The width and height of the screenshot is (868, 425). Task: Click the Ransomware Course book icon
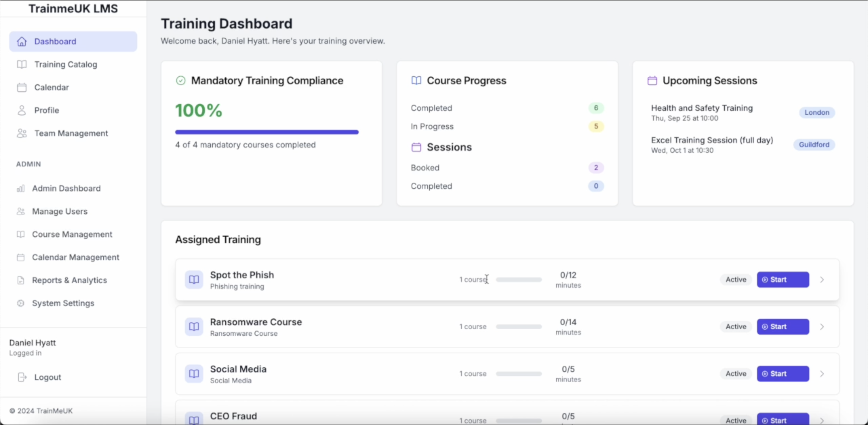194,327
